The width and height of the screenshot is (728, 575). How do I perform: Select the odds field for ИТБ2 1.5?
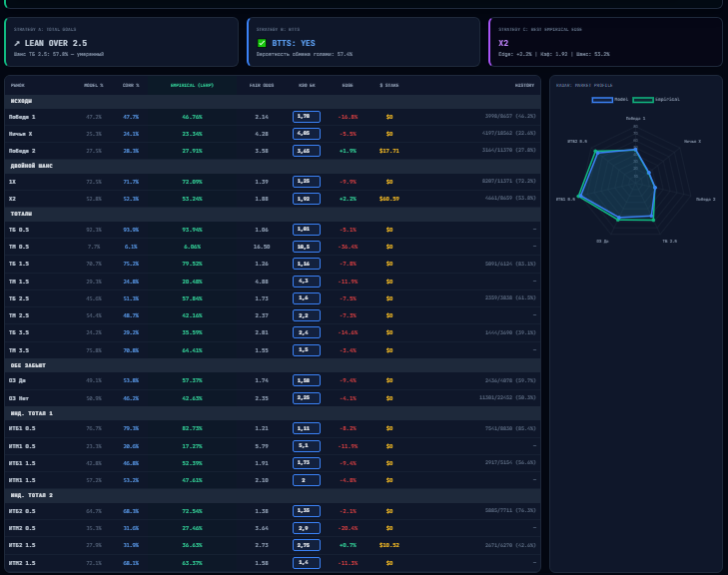(307, 545)
